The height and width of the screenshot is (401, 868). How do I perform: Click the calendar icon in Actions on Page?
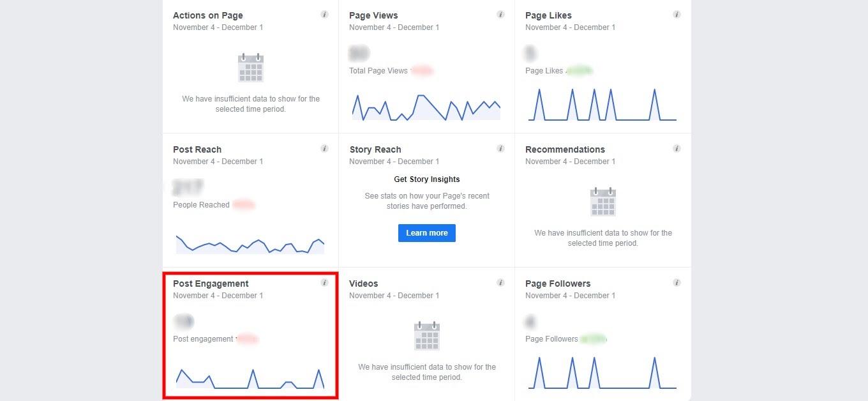pyautogui.click(x=250, y=67)
